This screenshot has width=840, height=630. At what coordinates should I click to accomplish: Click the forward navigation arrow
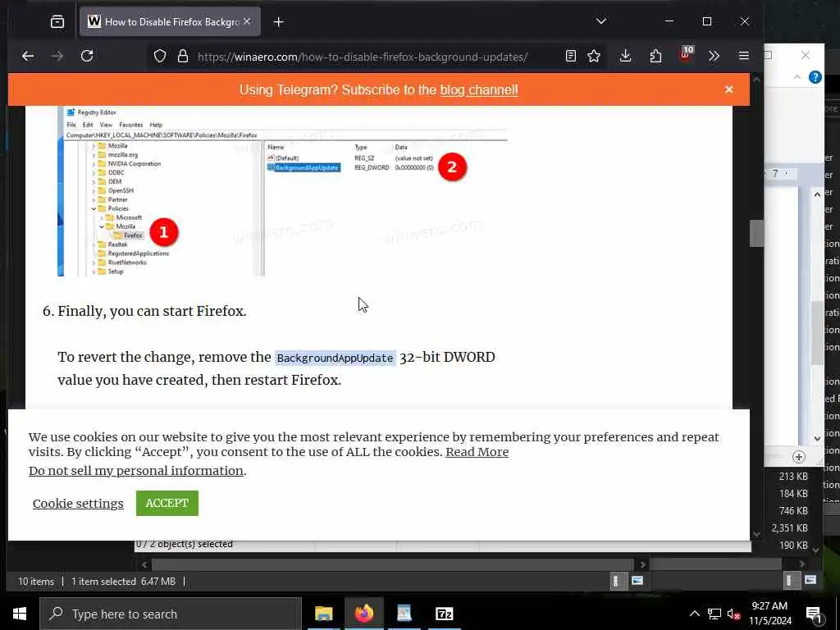[x=57, y=56]
